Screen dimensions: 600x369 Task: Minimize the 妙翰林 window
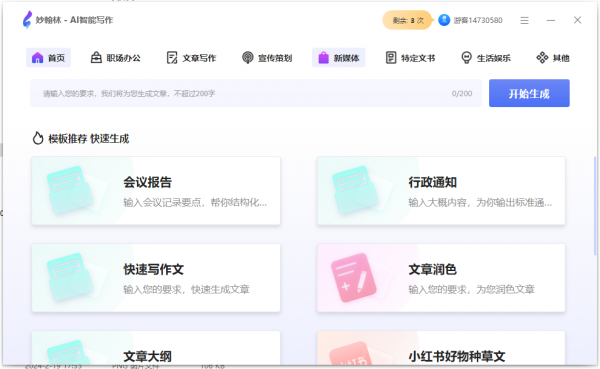[551, 20]
